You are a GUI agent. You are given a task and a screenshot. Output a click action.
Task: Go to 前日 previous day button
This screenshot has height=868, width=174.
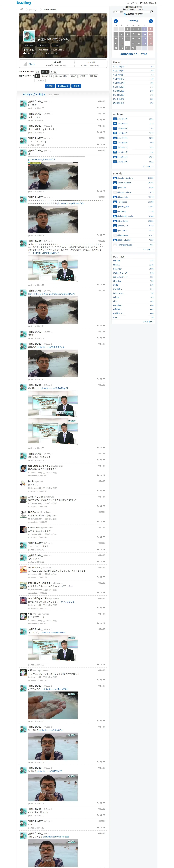[x=76, y=86]
